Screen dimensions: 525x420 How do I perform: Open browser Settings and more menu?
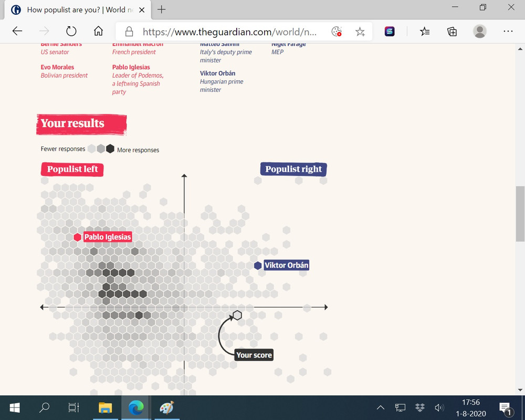[x=508, y=31]
